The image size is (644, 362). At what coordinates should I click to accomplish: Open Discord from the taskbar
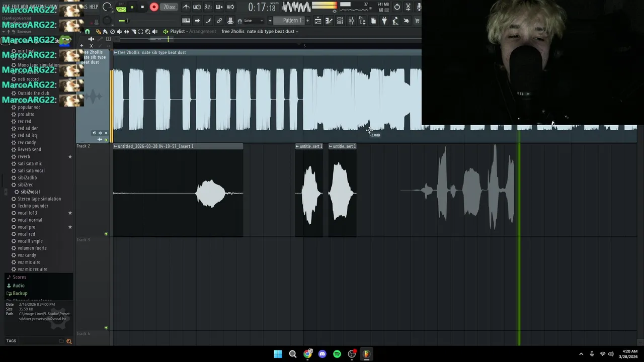[x=323, y=354]
